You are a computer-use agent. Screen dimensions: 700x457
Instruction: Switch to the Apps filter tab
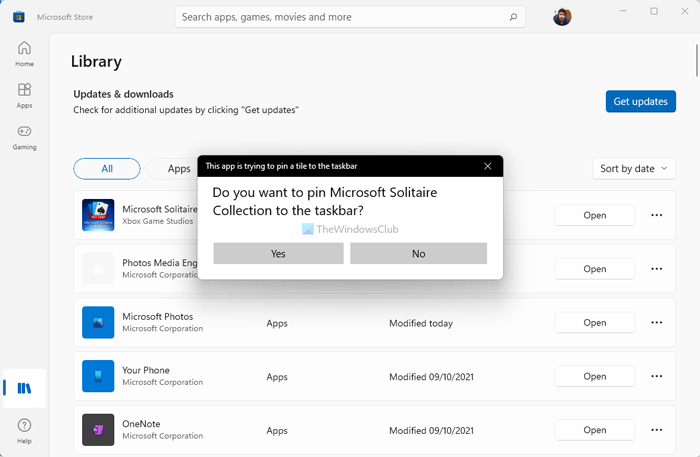[178, 169]
